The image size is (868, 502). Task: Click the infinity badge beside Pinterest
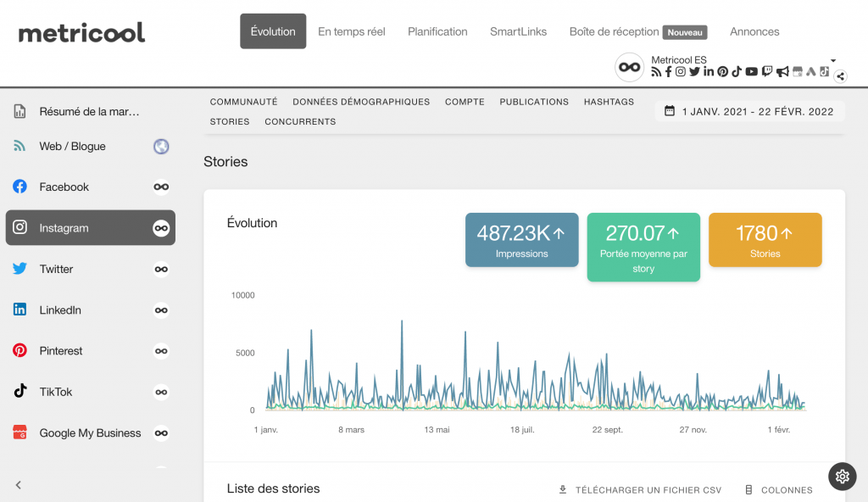pyautogui.click(x=161, y=351)
